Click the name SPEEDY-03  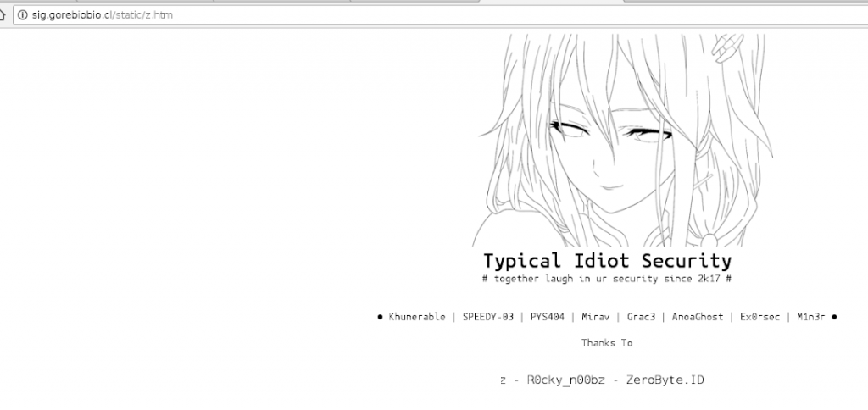pos(487,317)
